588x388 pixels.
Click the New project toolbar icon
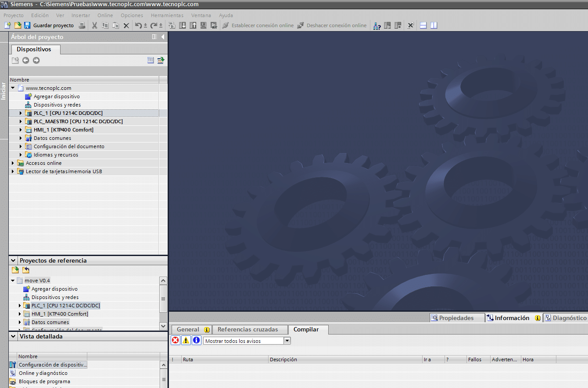pyautogui.click(x=7, y=25)
